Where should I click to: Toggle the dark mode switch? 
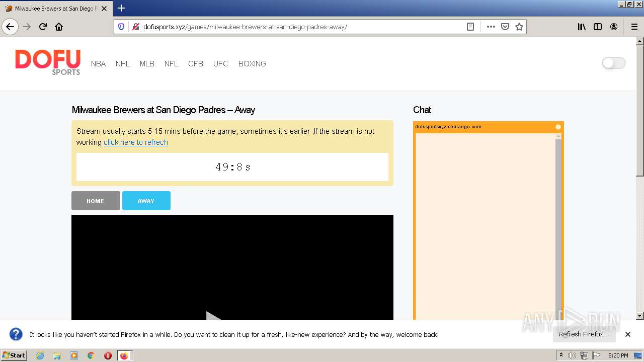tap(614, 63)
